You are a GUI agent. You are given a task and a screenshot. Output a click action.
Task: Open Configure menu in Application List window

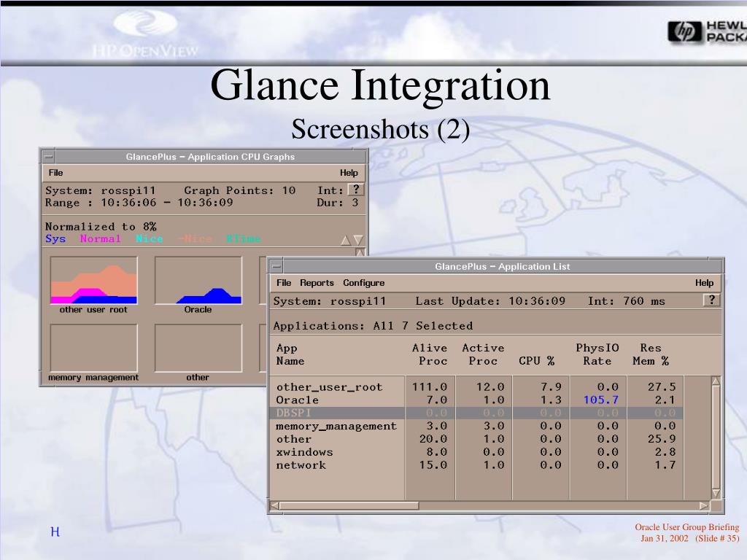coord(363,283)
